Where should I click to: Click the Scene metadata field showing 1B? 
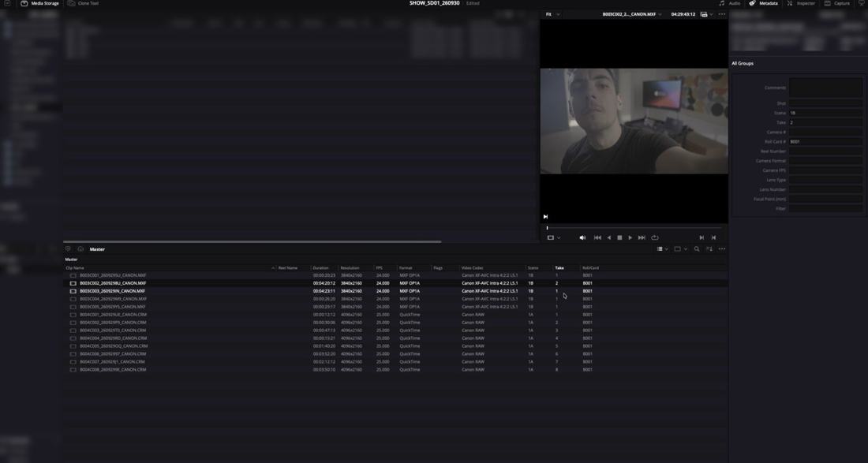point(825,113)
